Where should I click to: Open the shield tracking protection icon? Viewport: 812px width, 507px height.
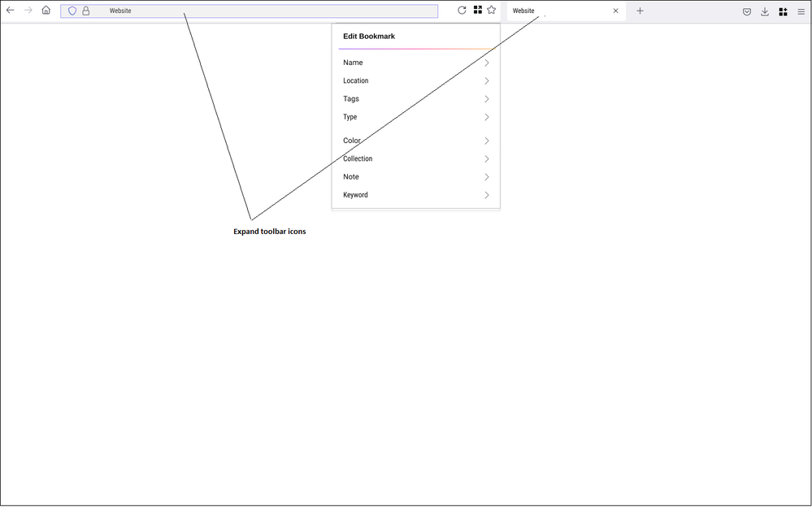tap(72, 11)
